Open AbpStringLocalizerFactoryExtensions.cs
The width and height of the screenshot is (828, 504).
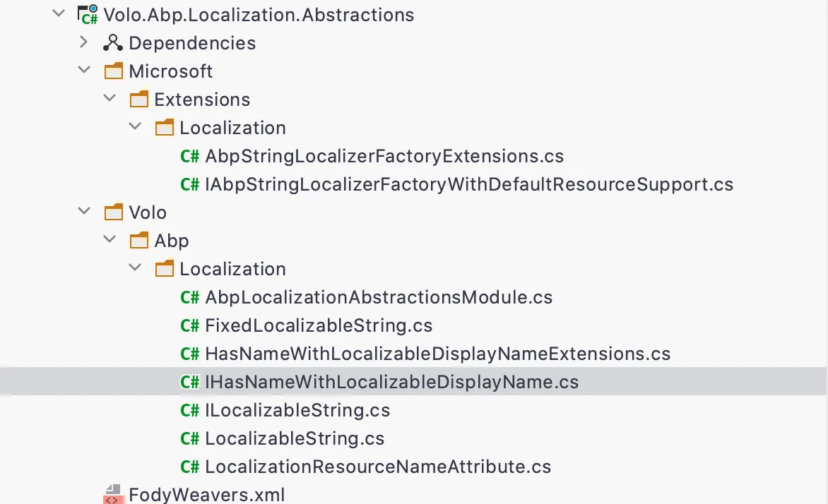[384, 156]
